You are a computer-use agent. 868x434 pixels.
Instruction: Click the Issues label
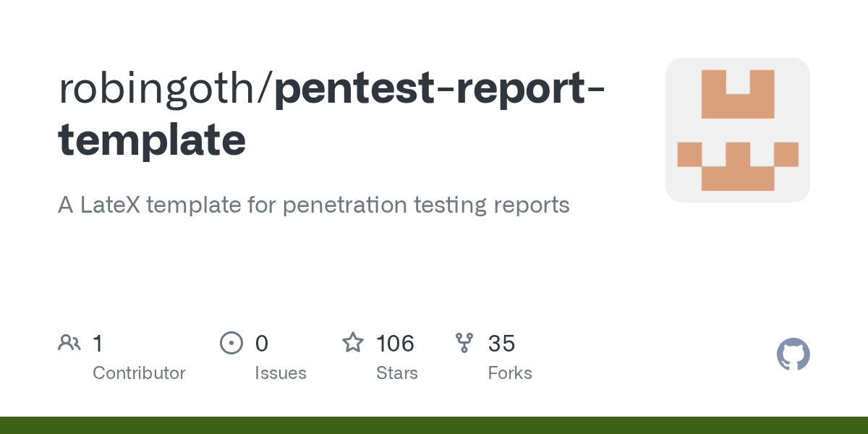pyautogui.click(x=281, y=373)
